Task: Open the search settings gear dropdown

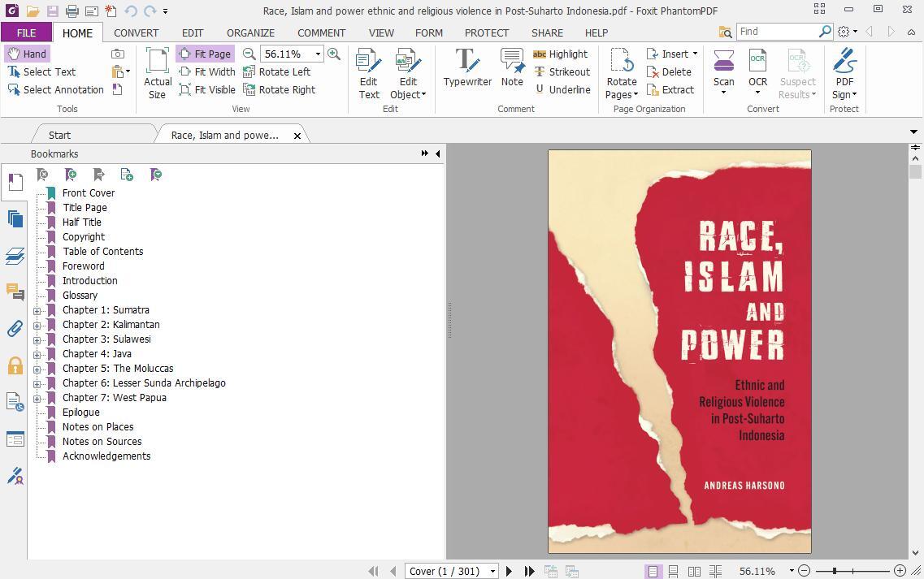Action: tap(848, 32)
